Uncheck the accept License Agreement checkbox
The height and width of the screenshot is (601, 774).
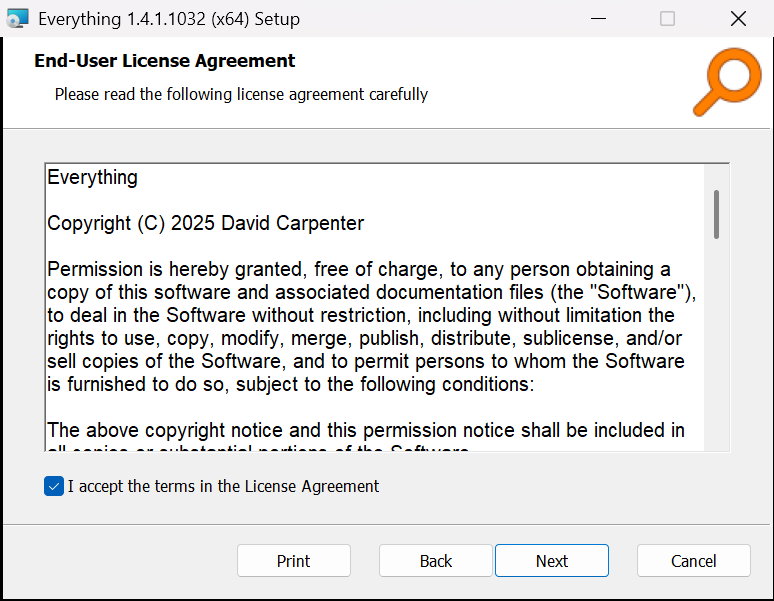(54, 486)
